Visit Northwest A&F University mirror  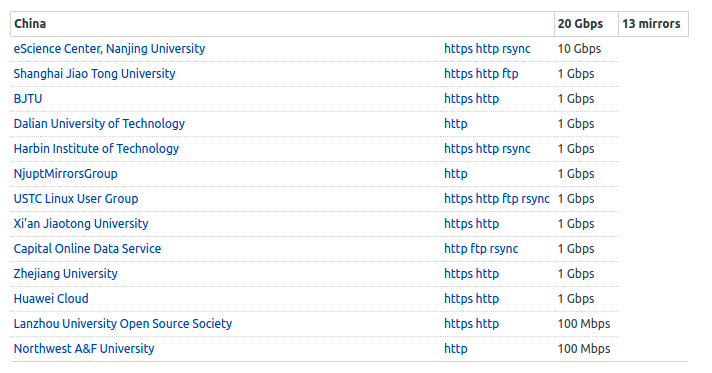pyautogui.click(x=84, y=348)
